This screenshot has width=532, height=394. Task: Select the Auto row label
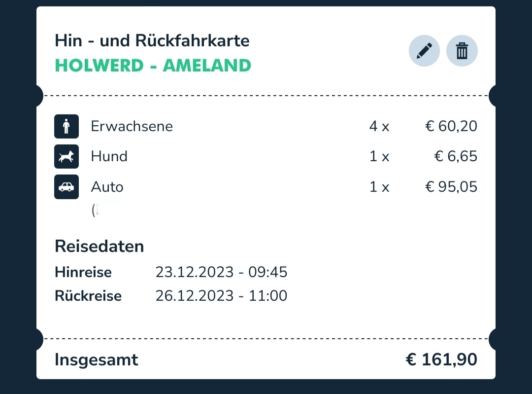click(x=107, y=187)
